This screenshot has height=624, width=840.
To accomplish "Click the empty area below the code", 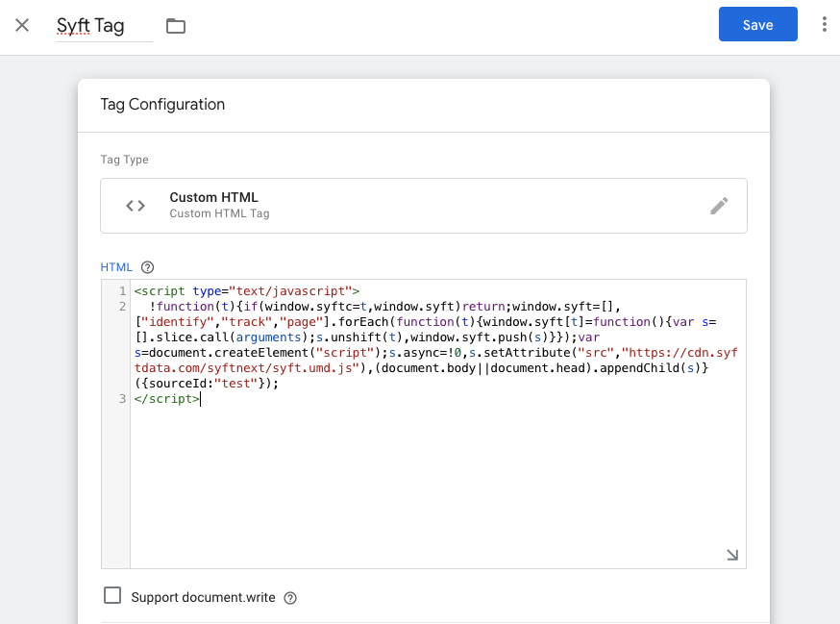I will (x=432, y=481).
